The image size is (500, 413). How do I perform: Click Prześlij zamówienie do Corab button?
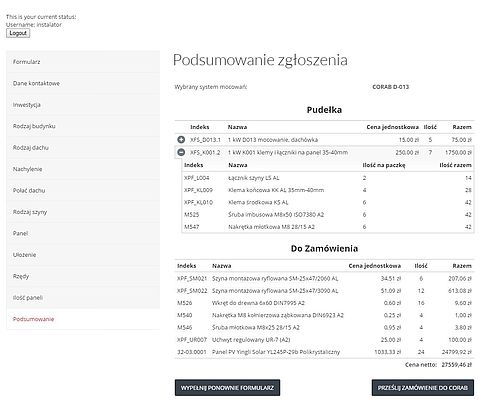point(423,388)
